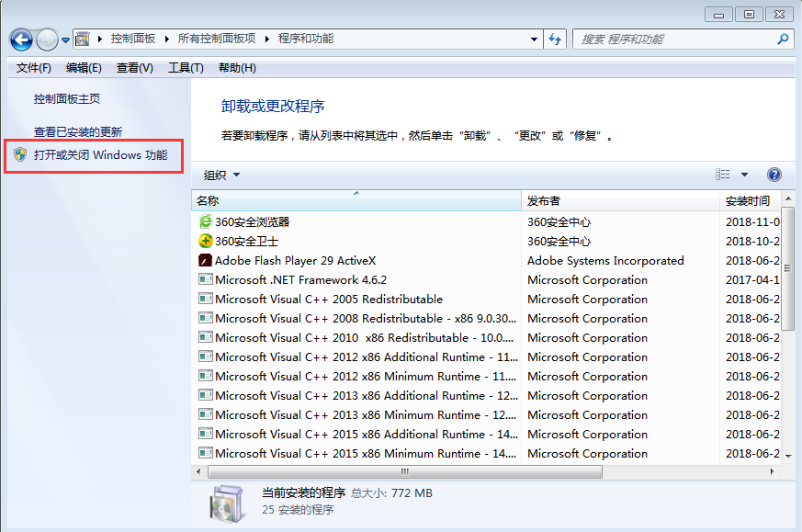The height and width of the screenshot is (532, 802).
Task: Click the vertical scrollbar thumb
Action: [x=788, y=268]
